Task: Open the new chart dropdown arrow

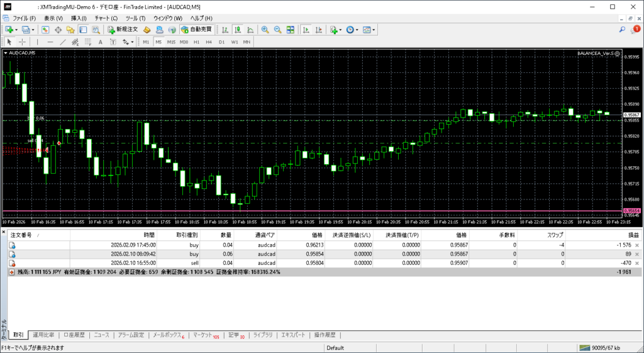Action: tap(16, 30)
